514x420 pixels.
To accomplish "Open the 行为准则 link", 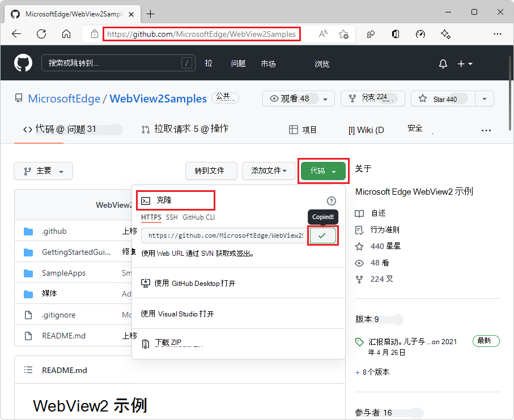I will click(x=385, y=229).
